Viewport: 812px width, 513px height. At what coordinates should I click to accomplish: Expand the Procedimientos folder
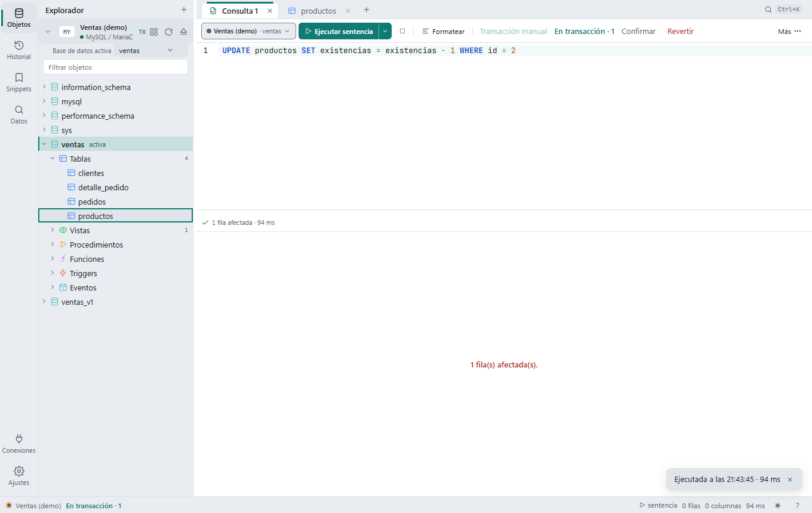tap(53, 245)
